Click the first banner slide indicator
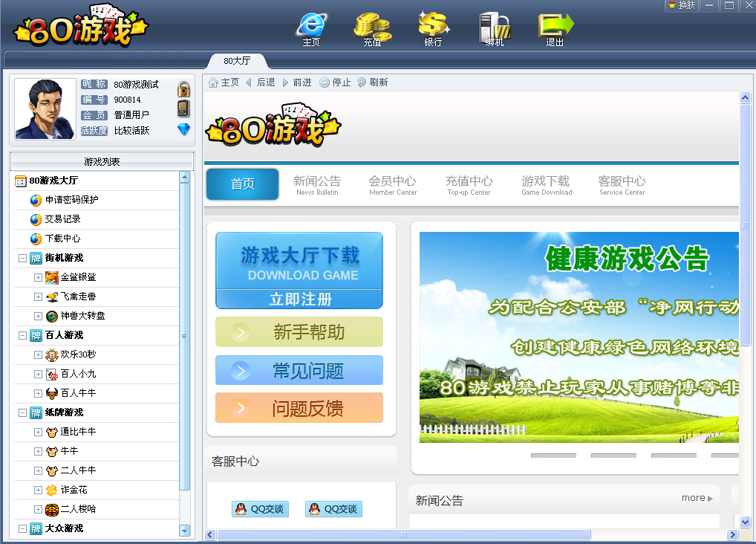The image size is (756, 544). click(553, 455)
